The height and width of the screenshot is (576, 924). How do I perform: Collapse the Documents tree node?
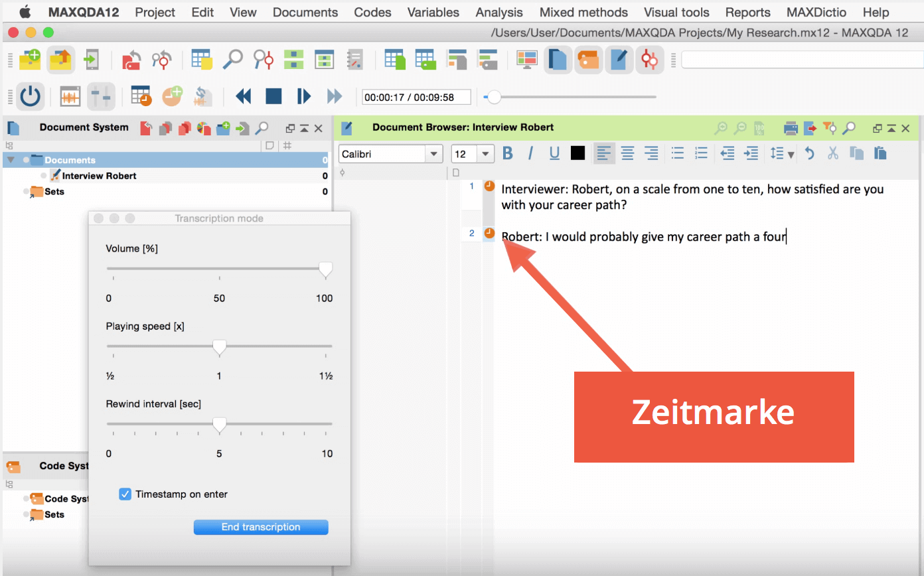(x=11, y=160)
